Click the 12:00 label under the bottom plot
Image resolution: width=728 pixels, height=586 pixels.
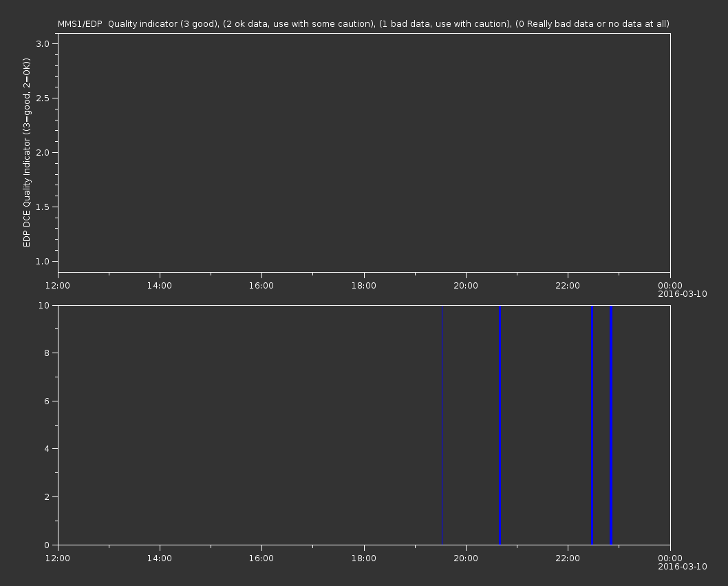coord(58,558)
